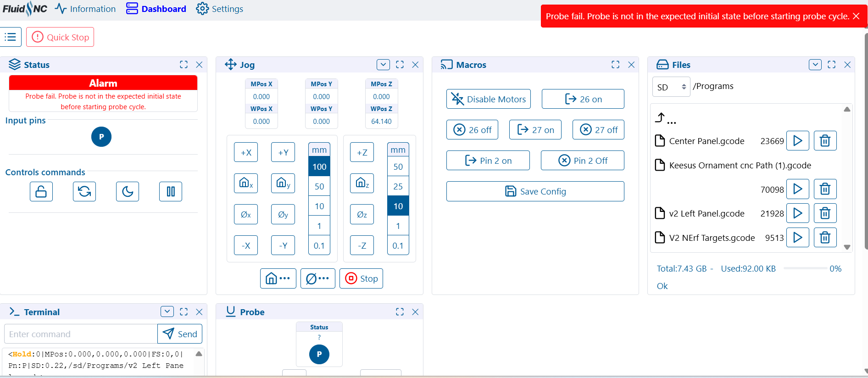Open the Terminal panel dropdown menu
Image resolution: width=868 pixels, height=378 pixels.
(x=167, y=311)
